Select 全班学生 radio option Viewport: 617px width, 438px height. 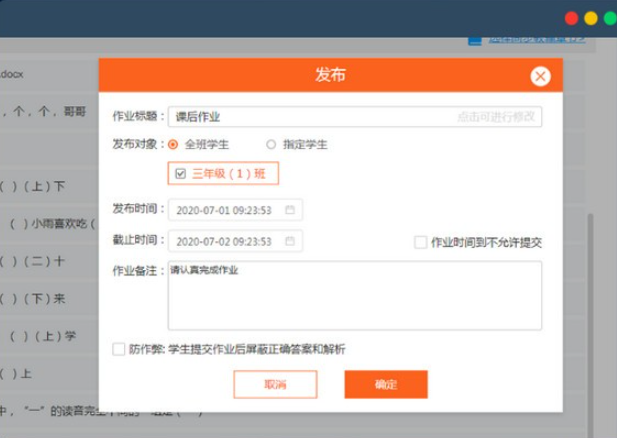173,144
